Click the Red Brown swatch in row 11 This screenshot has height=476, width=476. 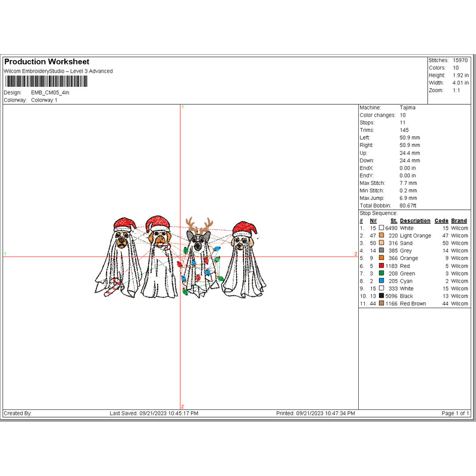382,303
